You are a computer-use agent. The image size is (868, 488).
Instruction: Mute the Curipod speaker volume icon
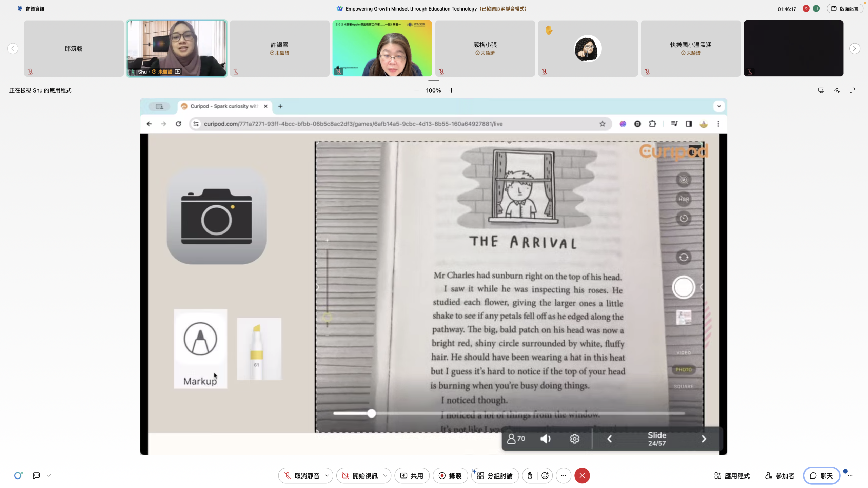[x=545, y=439]
